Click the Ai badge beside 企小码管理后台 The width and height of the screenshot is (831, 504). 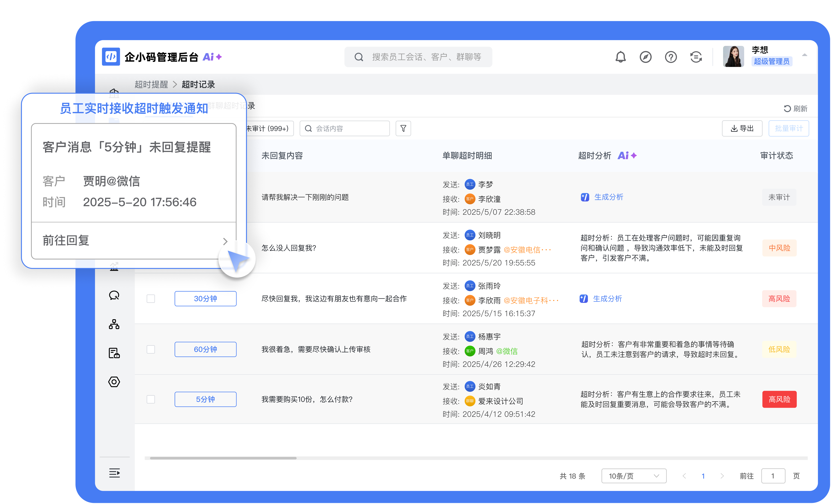212,57
